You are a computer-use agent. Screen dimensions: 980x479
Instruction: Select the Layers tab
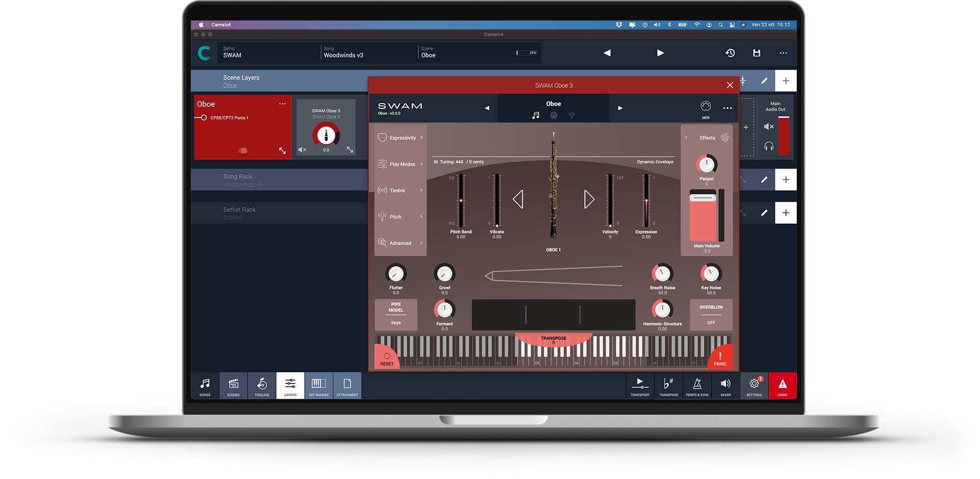click(x=290, y=386)
